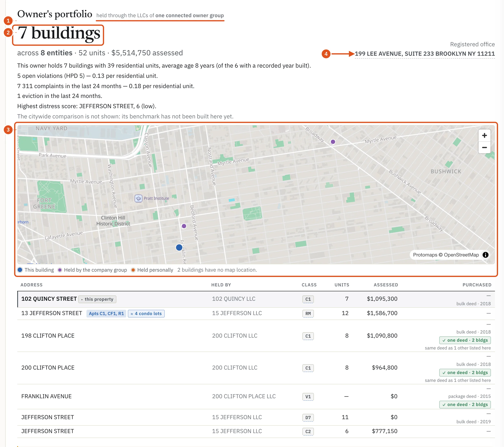Viewport: 504px width, 447px height.
Task: Zoom in on the map
Action: click(484, 135)
